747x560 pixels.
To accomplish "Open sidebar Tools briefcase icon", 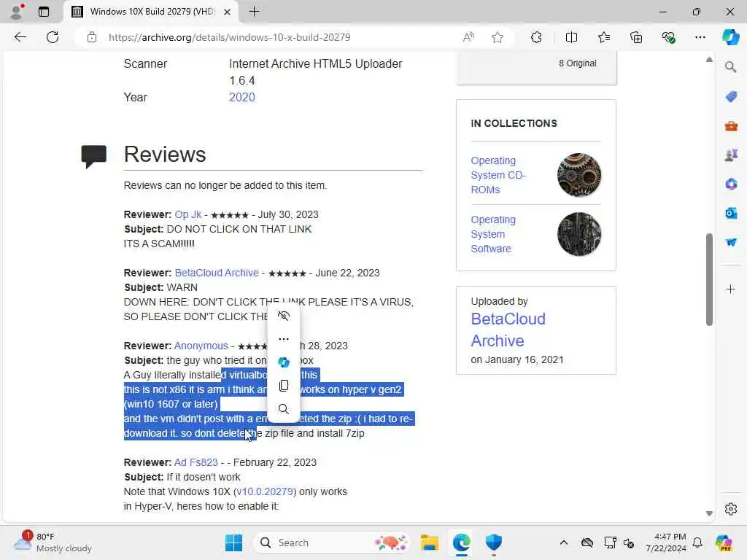I will (731, 126).
